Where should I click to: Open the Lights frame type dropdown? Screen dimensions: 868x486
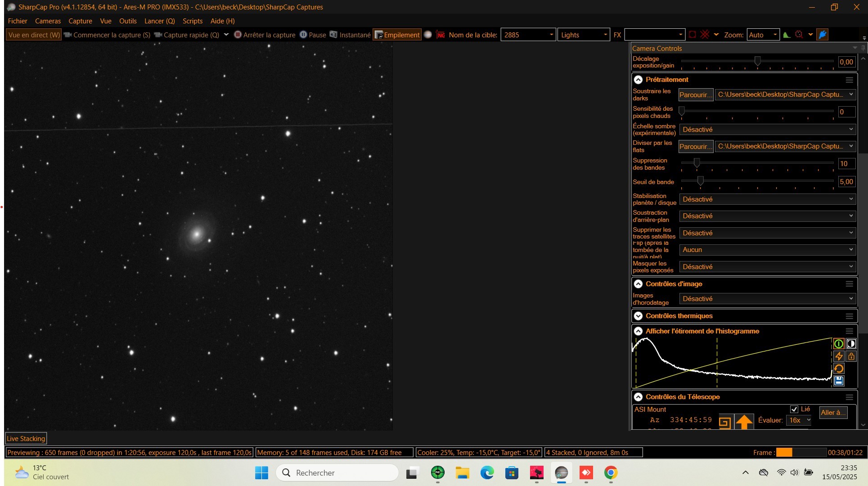pos(584,35)
